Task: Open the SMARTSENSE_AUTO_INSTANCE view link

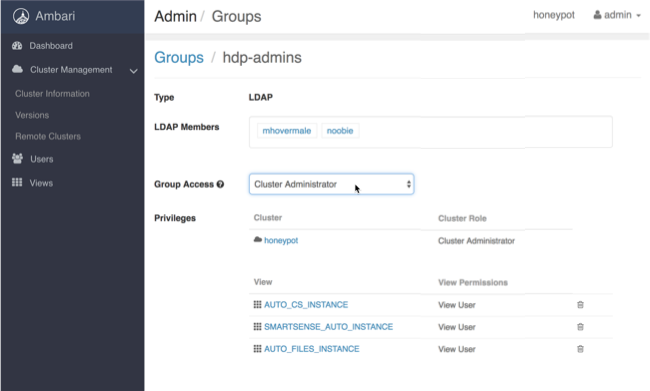Action: pos(328,327)
